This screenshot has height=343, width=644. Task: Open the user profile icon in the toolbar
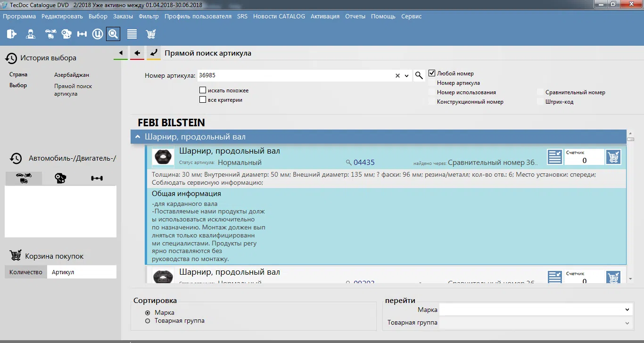31,34
